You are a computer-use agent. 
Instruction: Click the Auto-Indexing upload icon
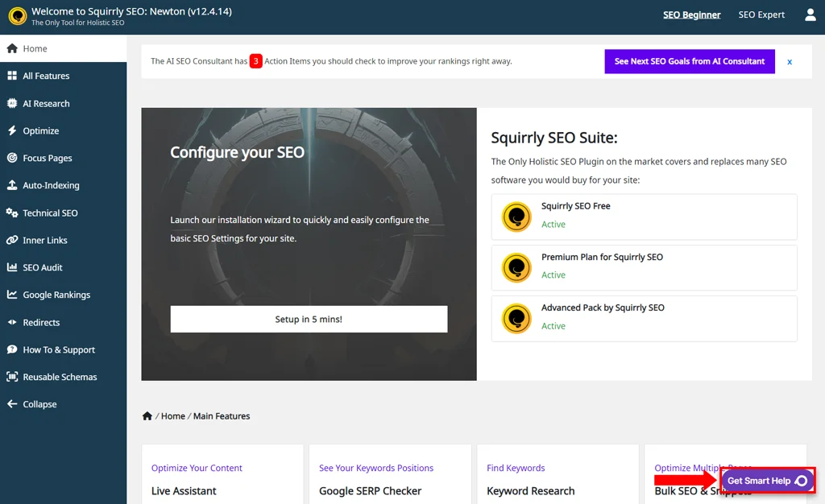click(12, 185)
